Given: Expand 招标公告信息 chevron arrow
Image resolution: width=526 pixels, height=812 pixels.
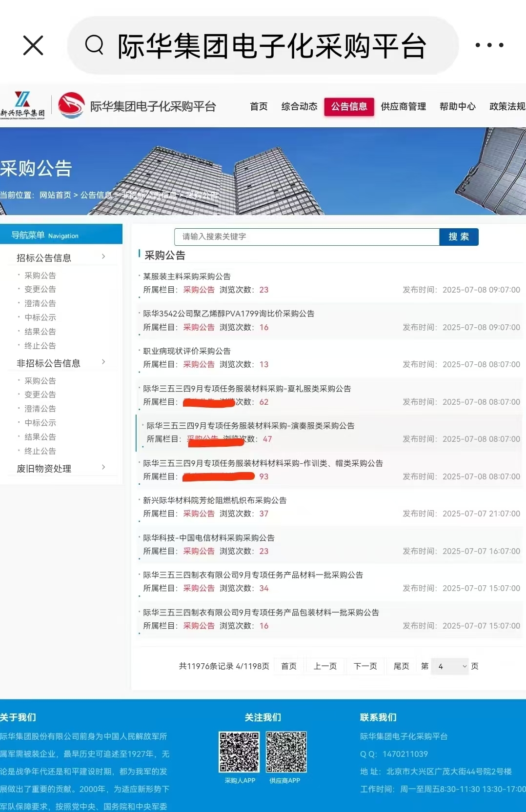Looking at the screenshot, I should [x=103, y=257].
